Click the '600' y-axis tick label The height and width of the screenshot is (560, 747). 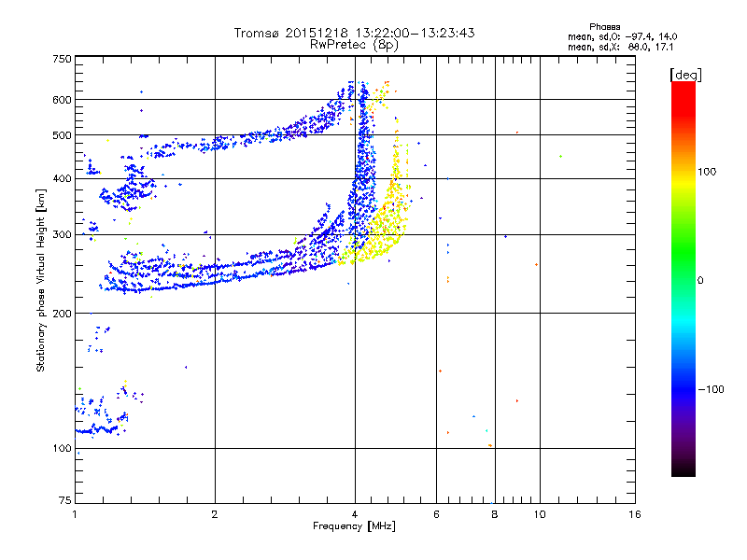point(62,100)
